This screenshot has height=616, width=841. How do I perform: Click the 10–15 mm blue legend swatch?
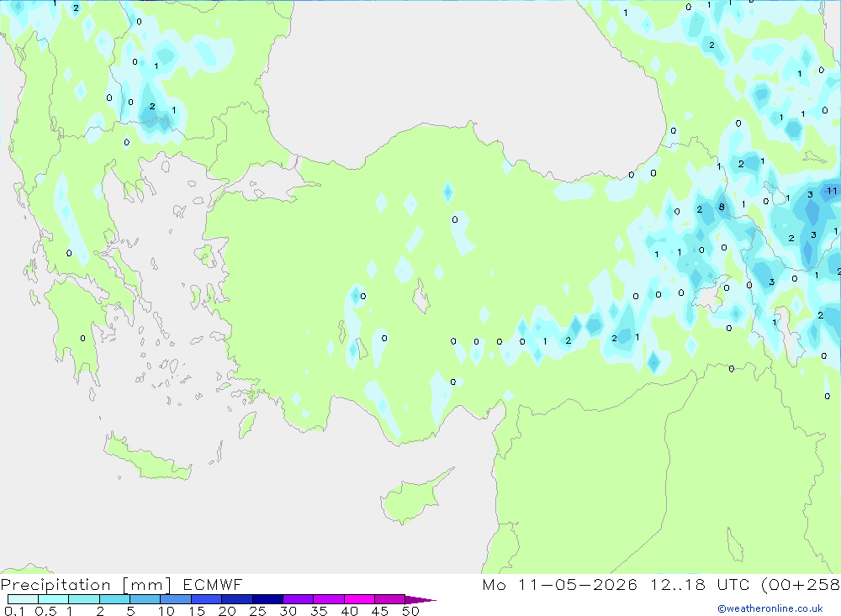(176, 599)
